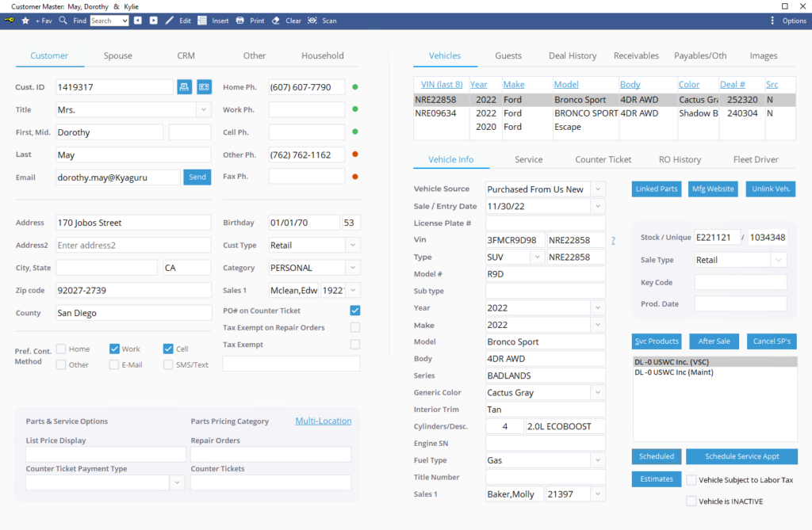Click the Home Ph. green status dot

coord(354,87)
